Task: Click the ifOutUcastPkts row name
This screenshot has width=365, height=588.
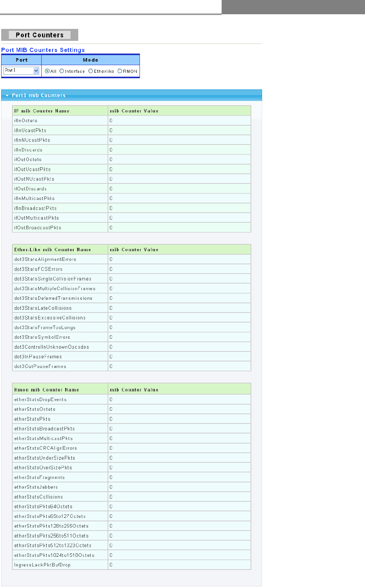Action: coord(32,169)
